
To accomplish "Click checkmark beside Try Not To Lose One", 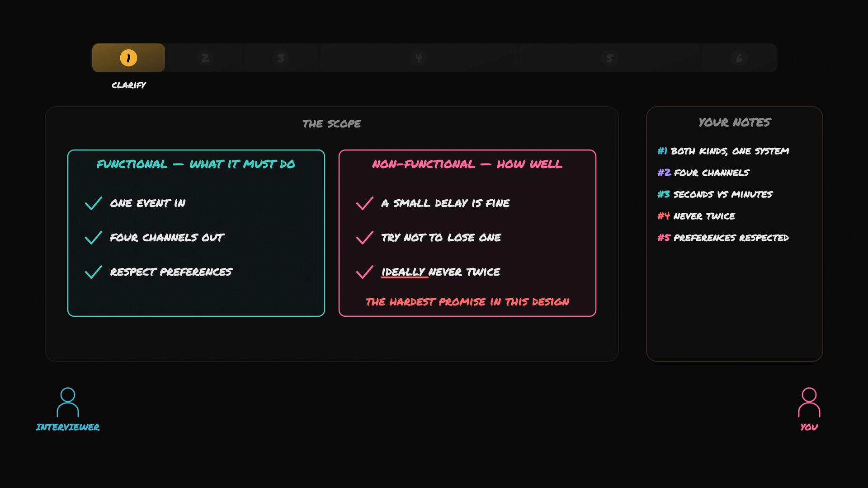I will (365, 238).
